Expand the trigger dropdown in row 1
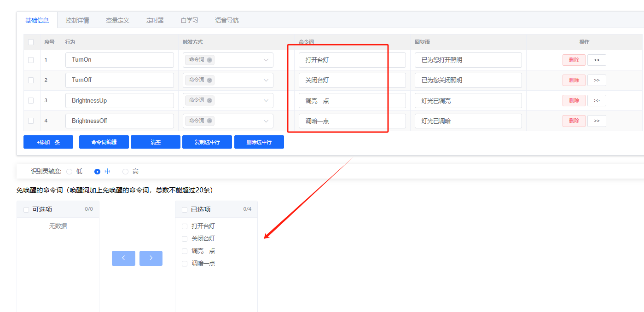 click(x=266, y=60)
